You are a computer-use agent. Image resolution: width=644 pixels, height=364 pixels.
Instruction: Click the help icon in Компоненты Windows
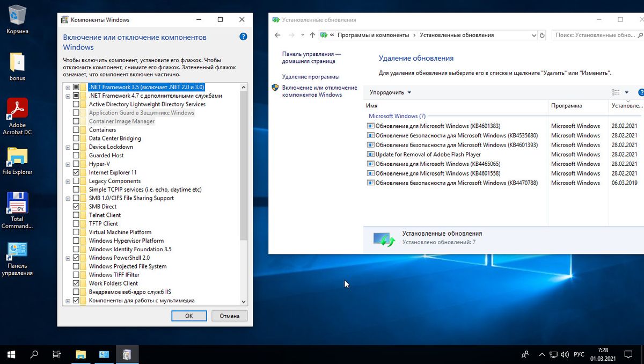coord(243,37)
